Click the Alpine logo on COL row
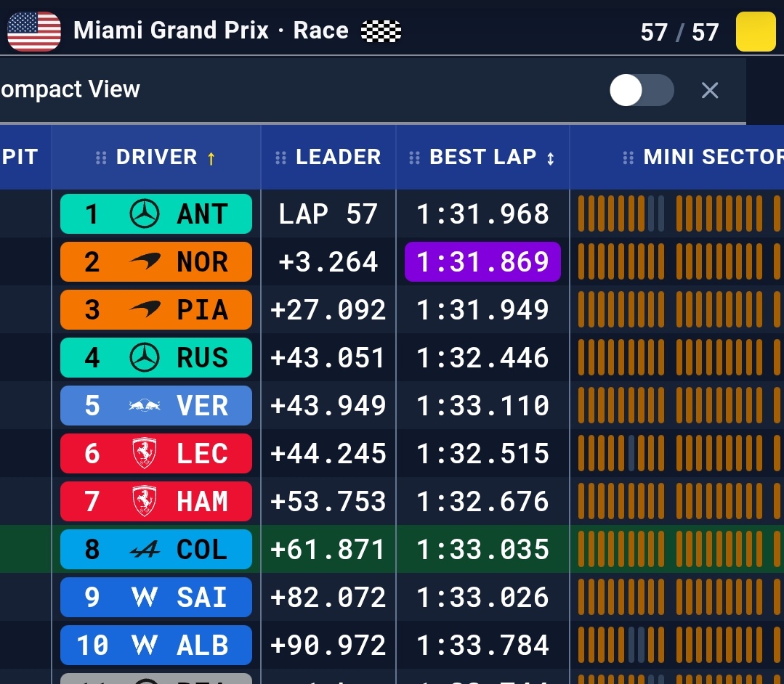Image resolution: width=784 pixels, height=684 pixels. (x=145, y=550)
